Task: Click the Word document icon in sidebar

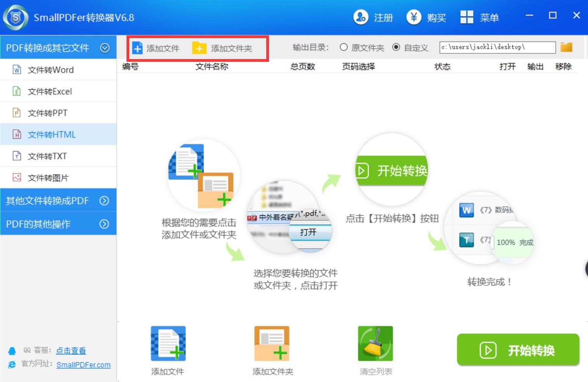Action: tap(17, 70)
